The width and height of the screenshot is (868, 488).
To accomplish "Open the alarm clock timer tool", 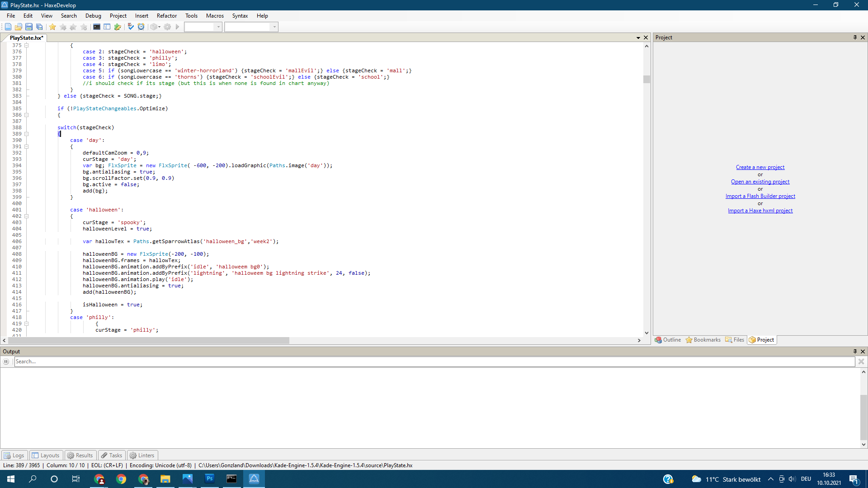I will tap(141, 27).
